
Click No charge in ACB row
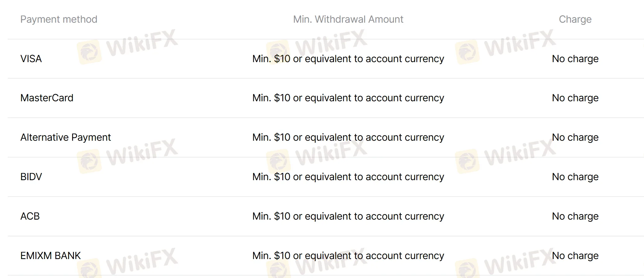(x=575, y=216)
